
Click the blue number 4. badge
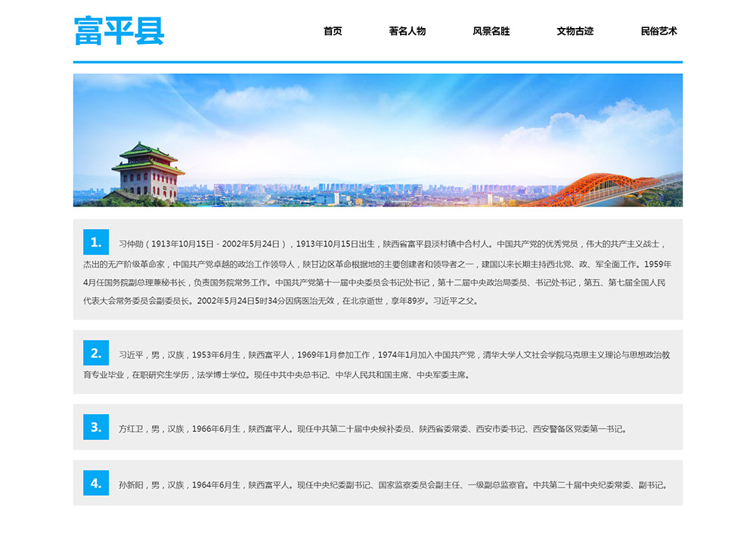pos(96,483)
